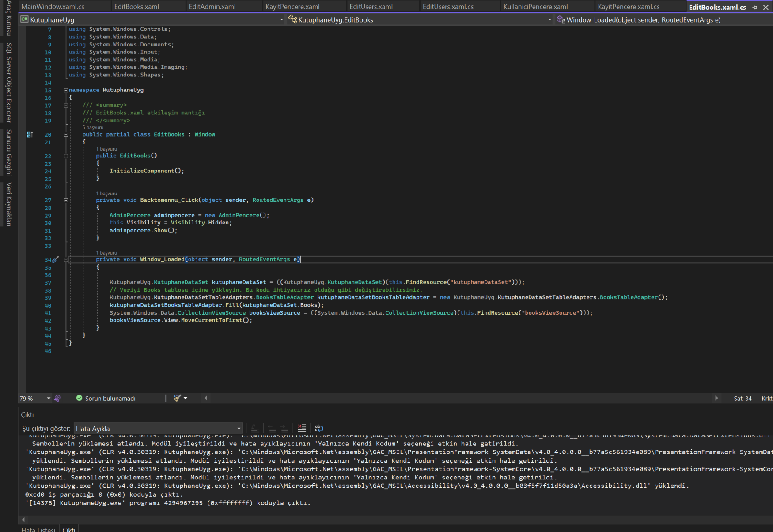Pin the EditBooks.xaml.cs tab

click(x=754, y=7)
